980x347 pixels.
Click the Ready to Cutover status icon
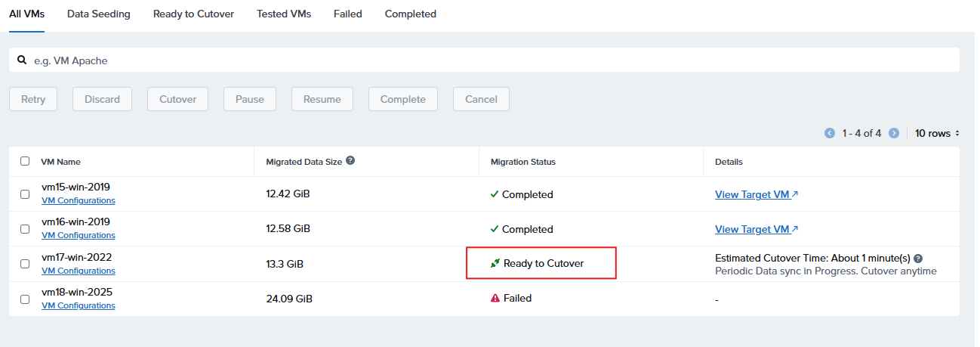[495, 263]
